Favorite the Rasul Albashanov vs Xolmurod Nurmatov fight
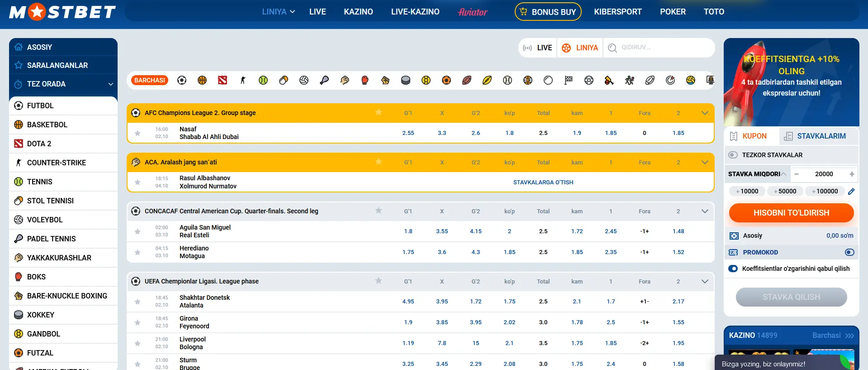Screen dimensions: 868x370 (x=138, y=182)
